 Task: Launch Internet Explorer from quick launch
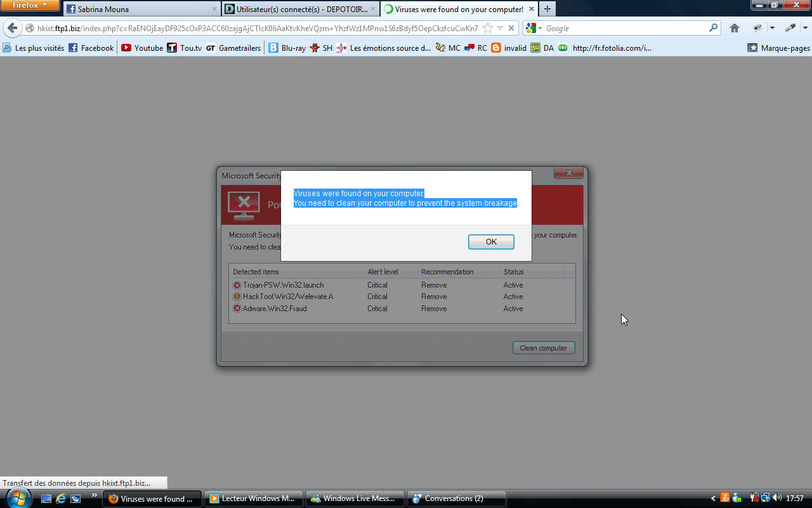pyautogui.click(x=61, y=498)
